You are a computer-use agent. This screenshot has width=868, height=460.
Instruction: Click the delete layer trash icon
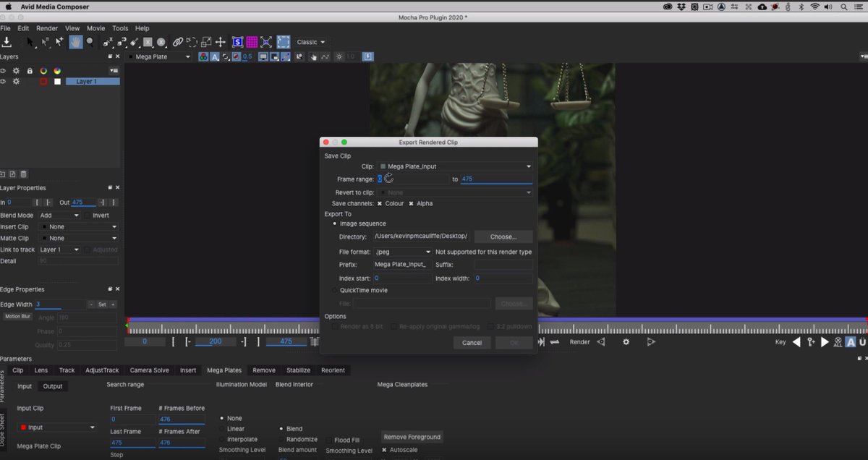24,174
